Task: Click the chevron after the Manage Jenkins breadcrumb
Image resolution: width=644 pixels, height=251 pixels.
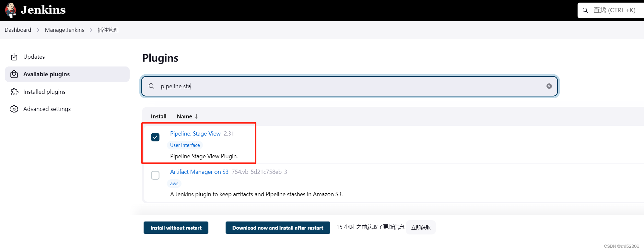Action: (x=91, y=30)
